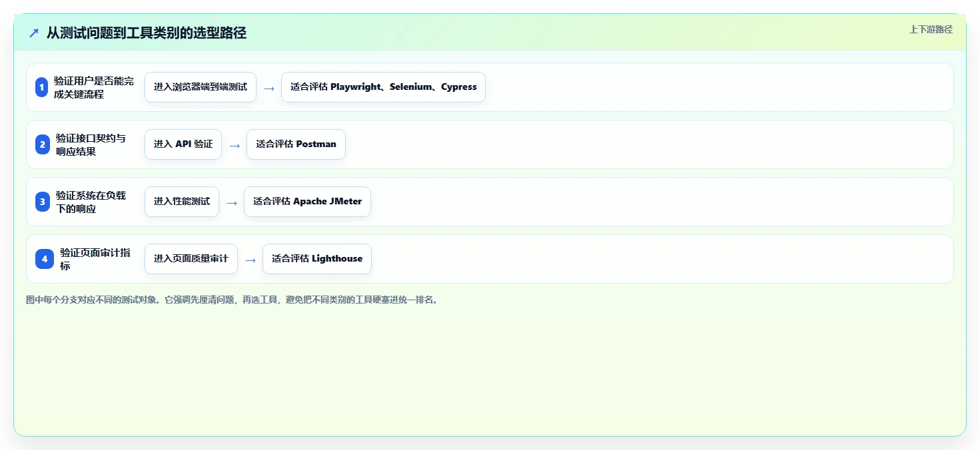980x450 pixels.
Task: Select the 进入 API 验证 box
Action: point(183,144)
